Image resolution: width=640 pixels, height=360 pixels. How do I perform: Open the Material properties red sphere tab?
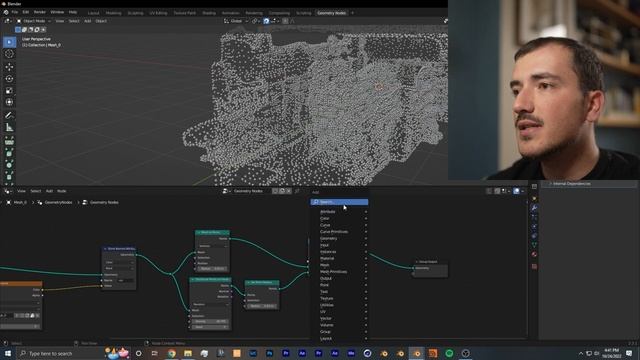(x=534, y=254)
